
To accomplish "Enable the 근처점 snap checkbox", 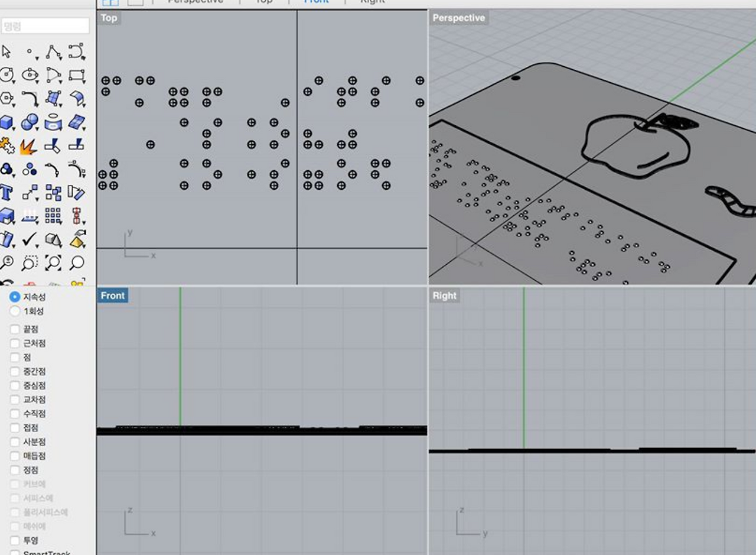I will (x=15, y=343).
